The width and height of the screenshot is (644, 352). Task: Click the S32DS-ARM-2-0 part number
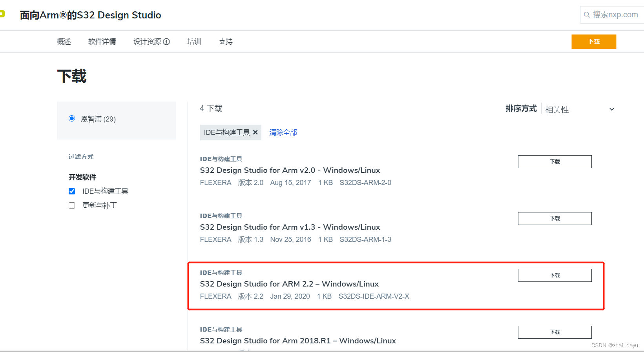[365, 183]
